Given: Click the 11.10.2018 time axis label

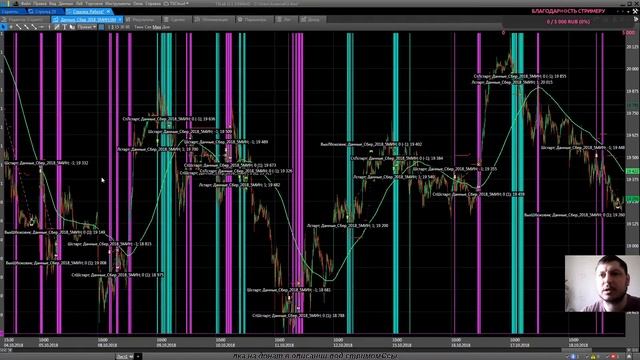Looking at the screenshot, I should [x=284, y=345].
